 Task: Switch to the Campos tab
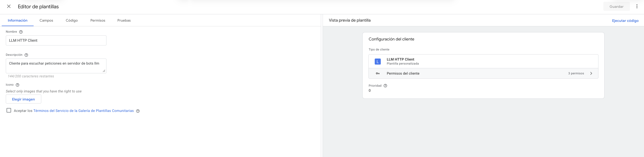click(46, 20)
